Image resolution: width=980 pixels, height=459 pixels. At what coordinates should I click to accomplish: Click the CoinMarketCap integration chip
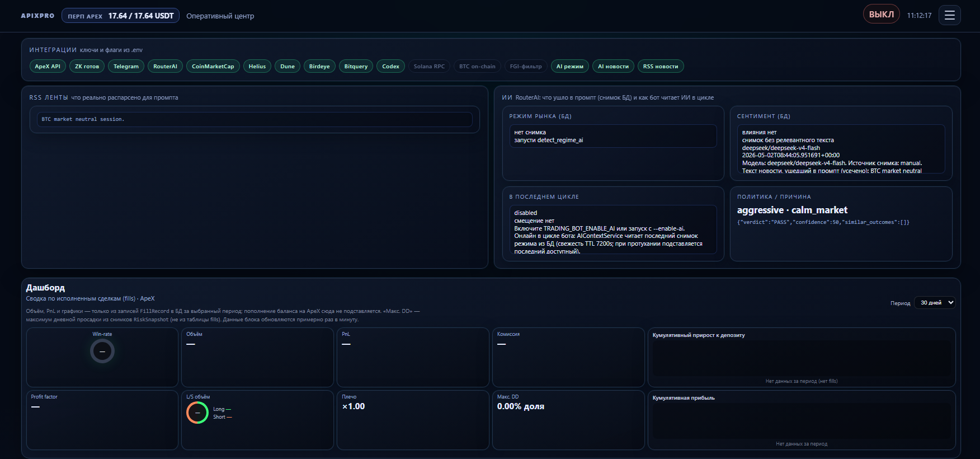(213, 66)
